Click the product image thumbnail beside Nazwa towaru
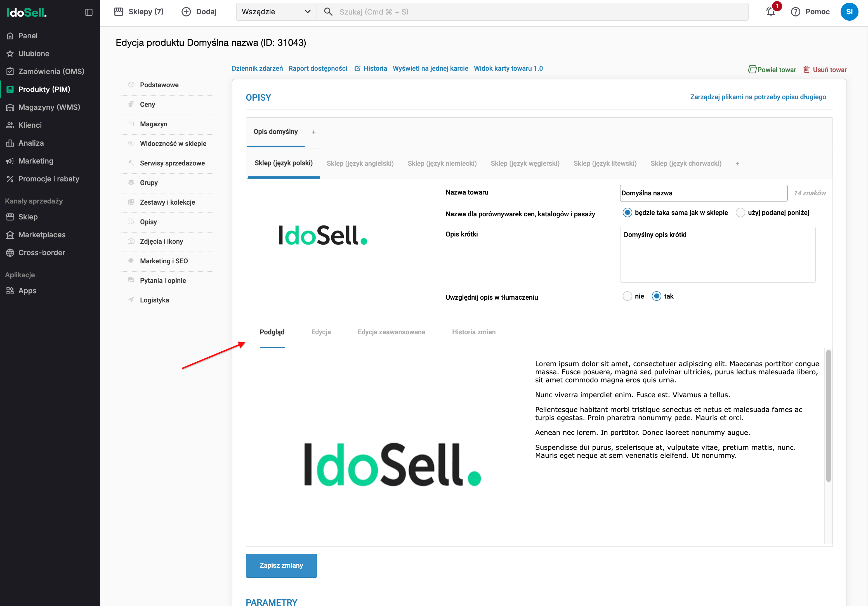This screenshot has width=868, height=606. 323,235
